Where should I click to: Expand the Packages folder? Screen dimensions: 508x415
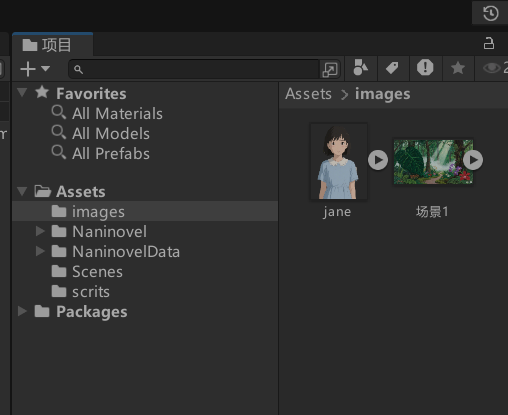(22, 311)
